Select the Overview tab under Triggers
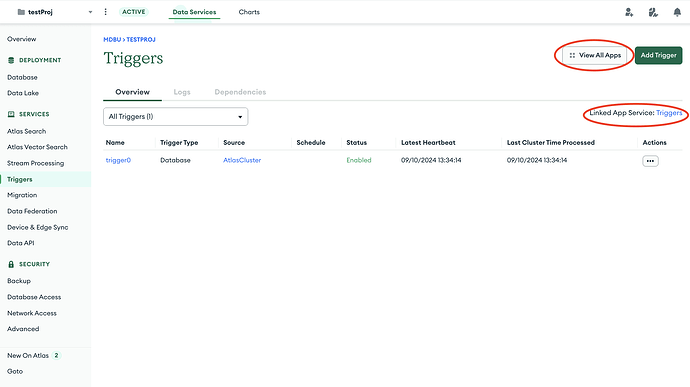 click(x=132, y=92)
